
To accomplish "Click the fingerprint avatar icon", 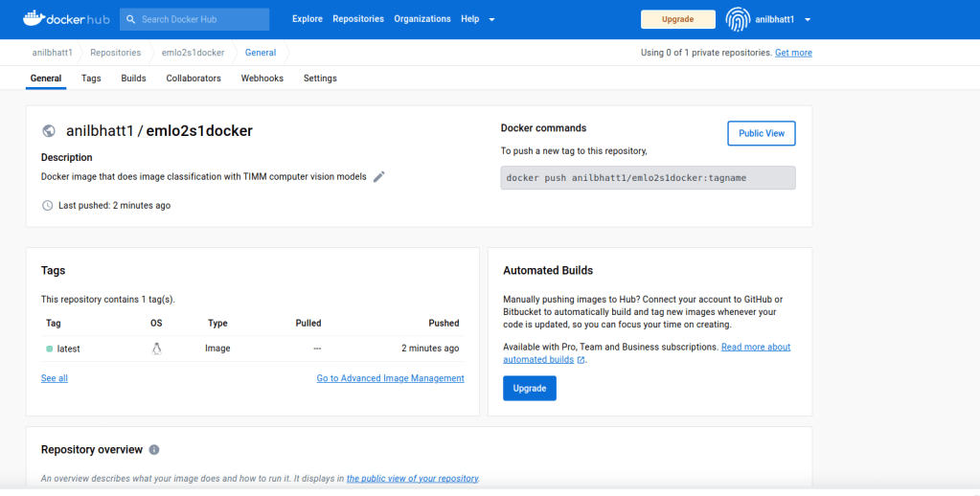I will 740,19.
